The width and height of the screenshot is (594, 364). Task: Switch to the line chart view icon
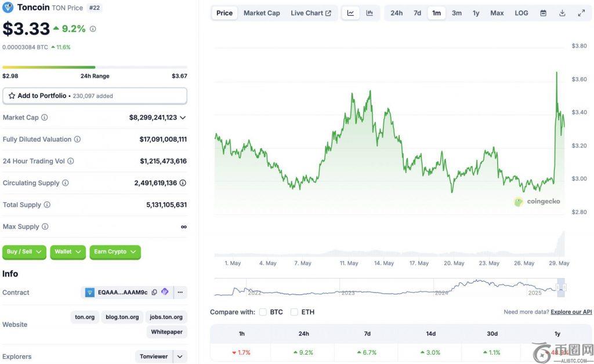click(350, 13)
